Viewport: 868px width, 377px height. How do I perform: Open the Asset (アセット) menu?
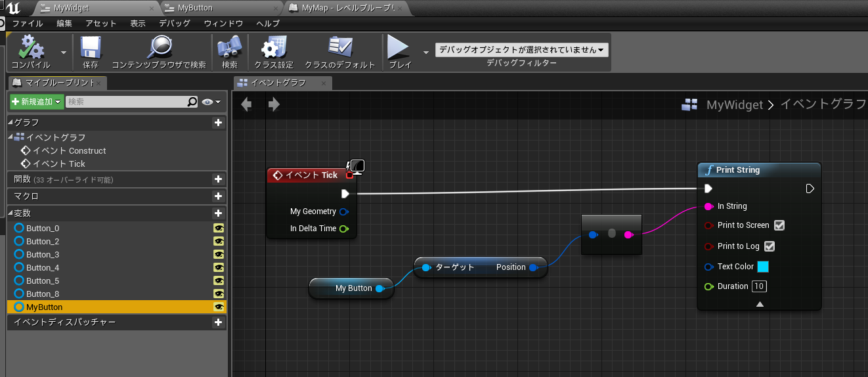[101, 23]
